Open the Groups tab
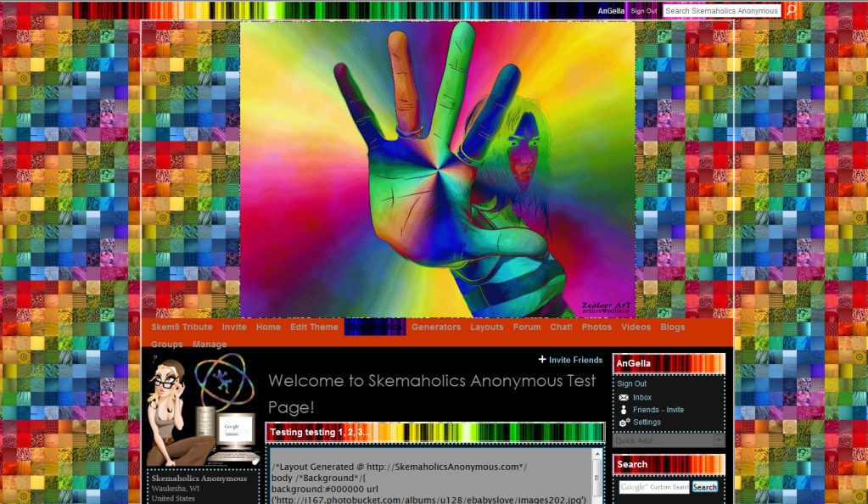The image size is (868, 504). click(166, 344)
